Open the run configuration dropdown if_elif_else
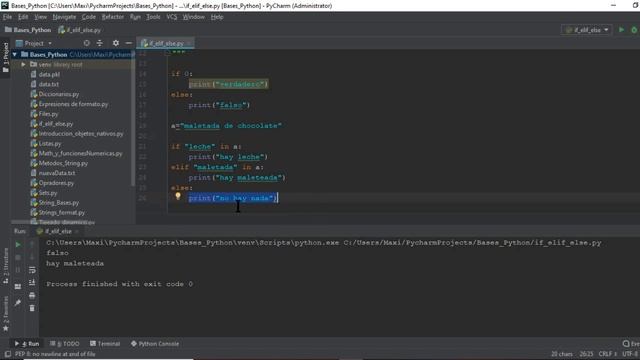Screen dimensions: 640x360 [x=587, y=30]
